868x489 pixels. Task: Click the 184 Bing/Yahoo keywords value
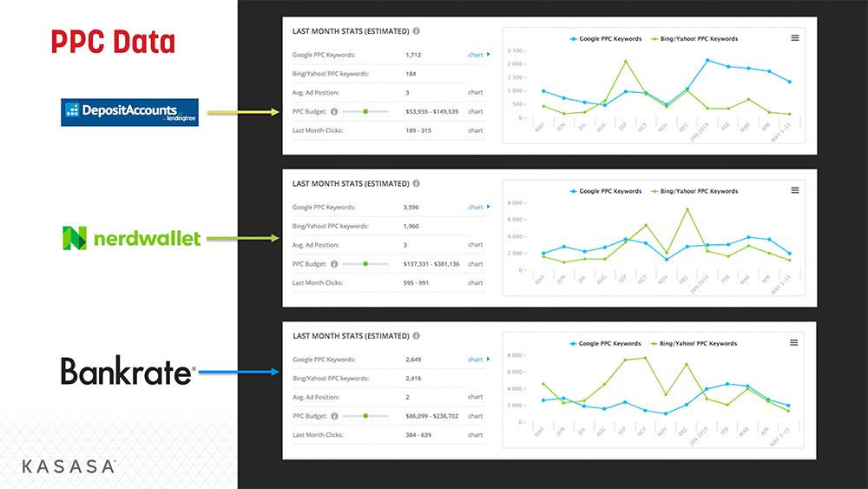pyautogui.click(x=411, y=74)
